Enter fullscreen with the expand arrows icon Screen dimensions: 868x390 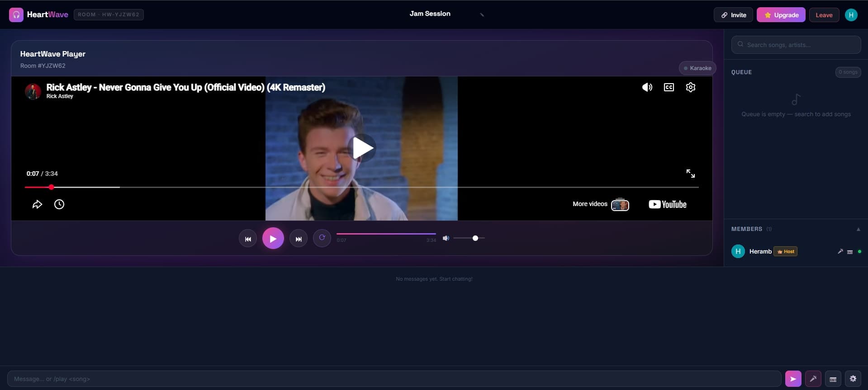coord(691,174)
